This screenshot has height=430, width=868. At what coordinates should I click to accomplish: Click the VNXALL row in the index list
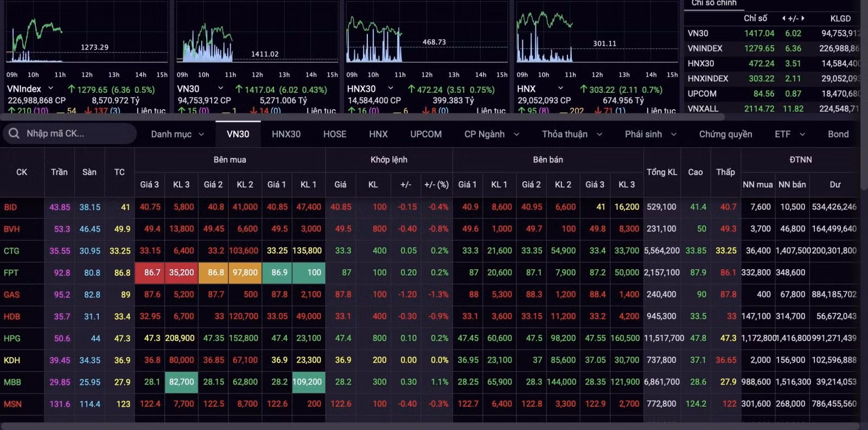772,109
